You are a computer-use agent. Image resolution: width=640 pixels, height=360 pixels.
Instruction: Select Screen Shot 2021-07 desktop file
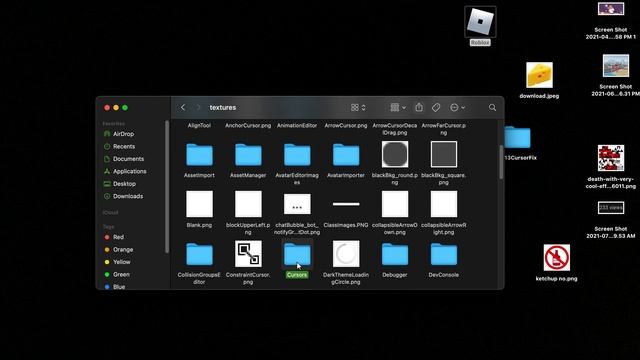611,208
